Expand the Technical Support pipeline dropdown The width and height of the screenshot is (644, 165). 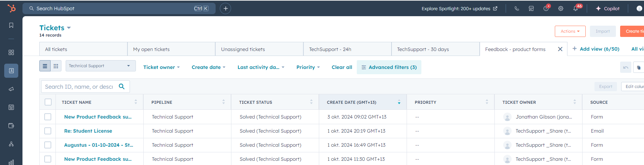pos(100,66)
